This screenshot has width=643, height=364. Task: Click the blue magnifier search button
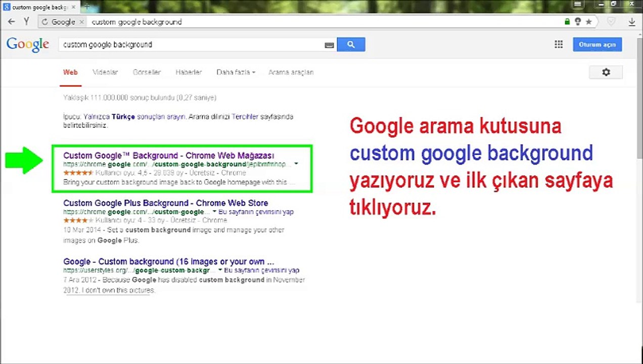351,44
